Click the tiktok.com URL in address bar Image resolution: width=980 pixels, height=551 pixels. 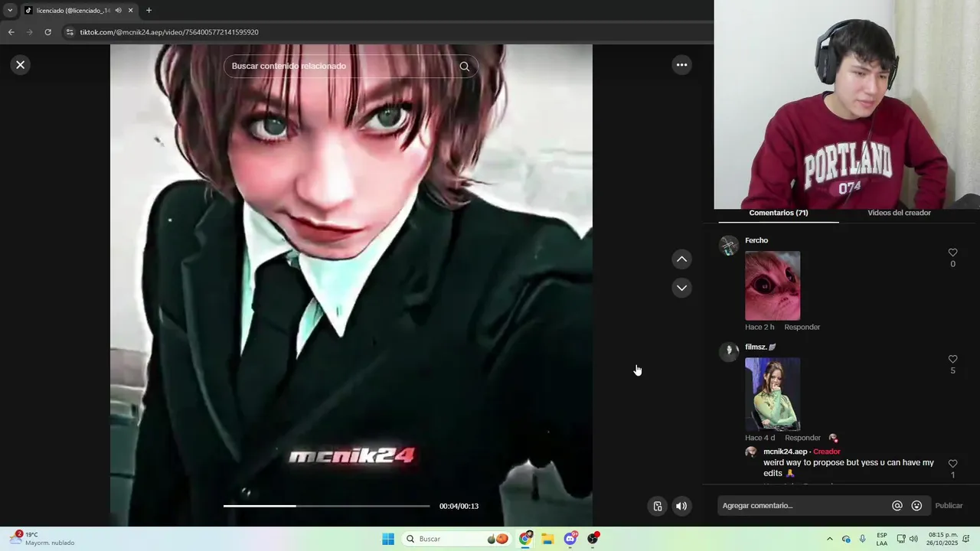point(169,32)
